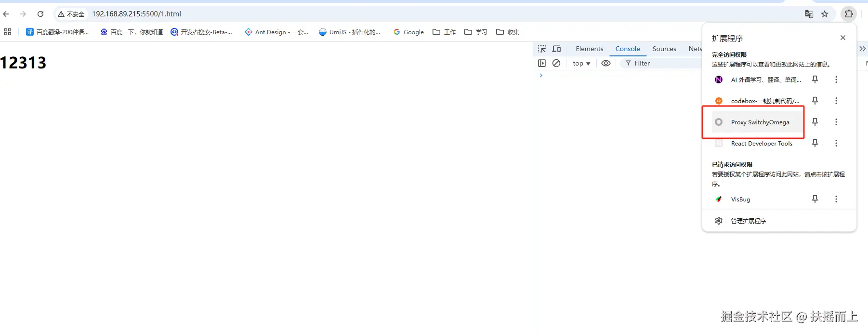Open more options for React Developer Tools

(836, 143)
